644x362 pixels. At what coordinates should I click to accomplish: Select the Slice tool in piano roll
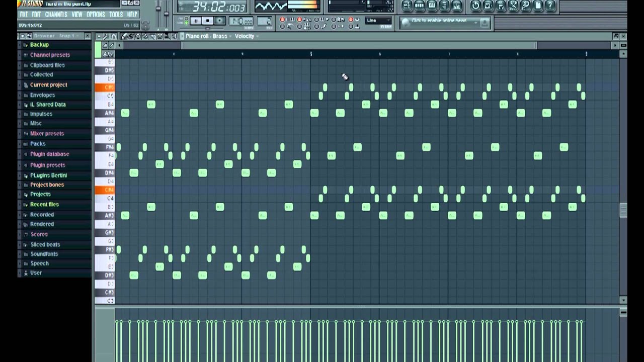coord(152,36)
